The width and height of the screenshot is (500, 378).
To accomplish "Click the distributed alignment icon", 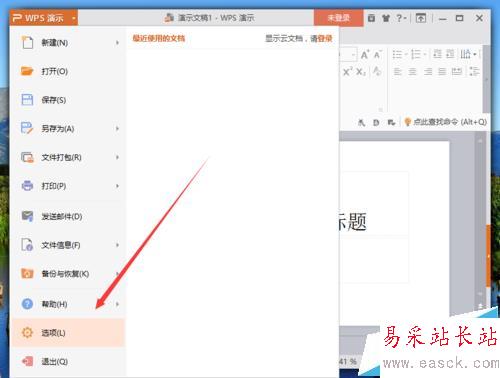I will tap(457, 71).
